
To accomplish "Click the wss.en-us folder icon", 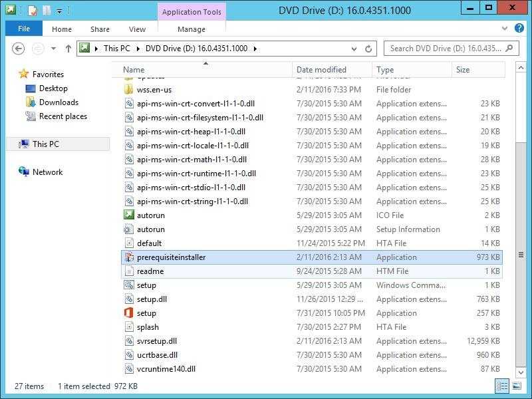I will tap(128, 90).
